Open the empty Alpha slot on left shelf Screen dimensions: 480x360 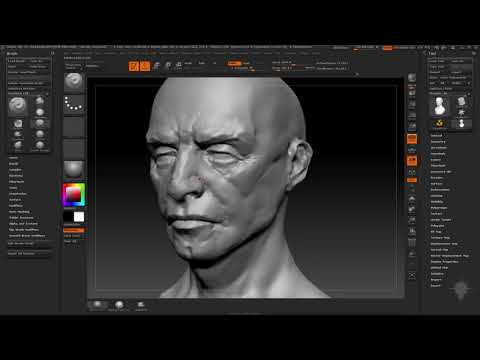[x=74, y=126]
